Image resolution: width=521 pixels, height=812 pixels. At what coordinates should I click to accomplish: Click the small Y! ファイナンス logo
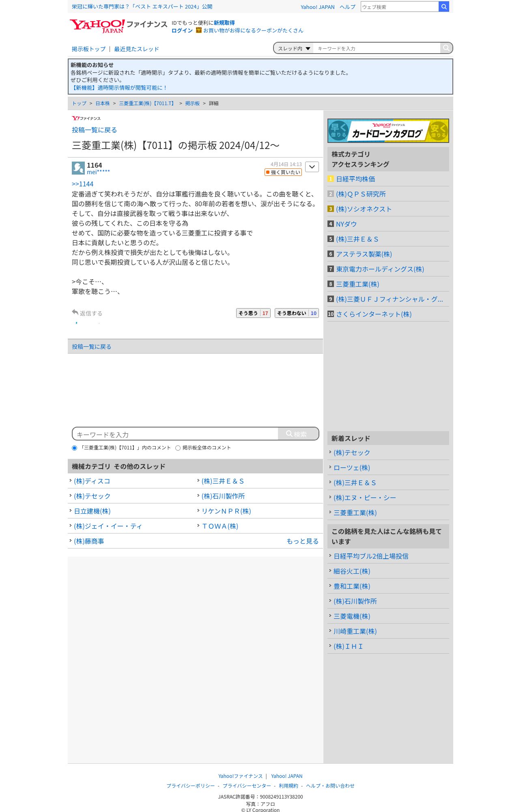[86, 118]
